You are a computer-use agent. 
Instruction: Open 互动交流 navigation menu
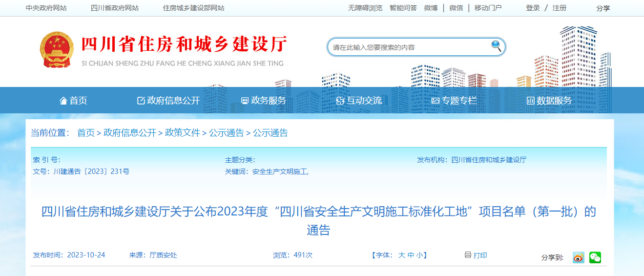pos(364,101)
